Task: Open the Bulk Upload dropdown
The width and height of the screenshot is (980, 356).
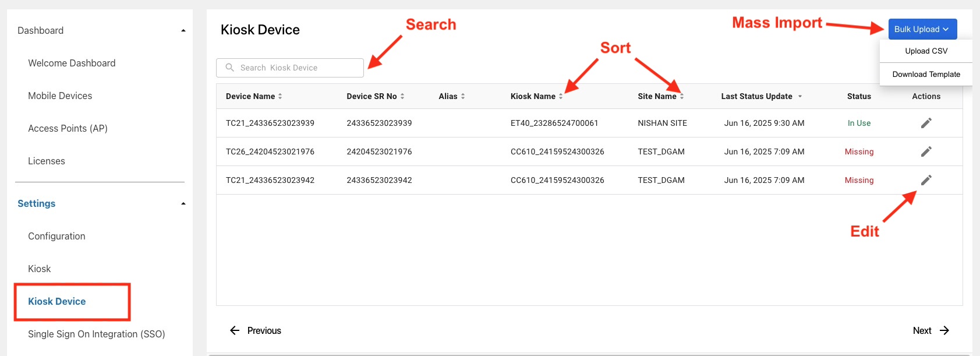Action: [922, 29]
